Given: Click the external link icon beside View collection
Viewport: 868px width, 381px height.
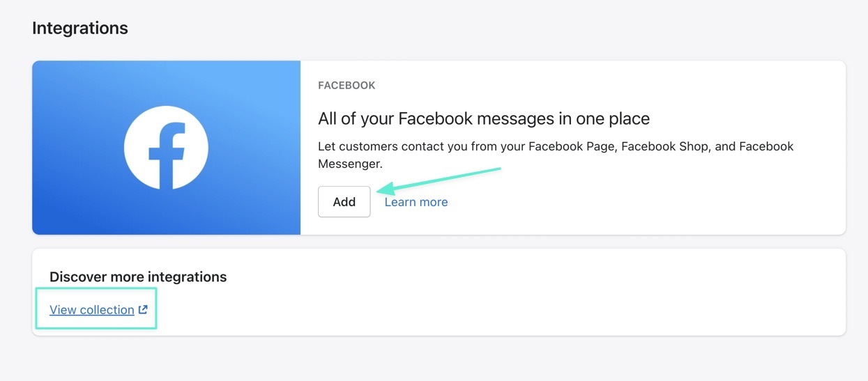Looking at the screenshot, I should point(143,310).
